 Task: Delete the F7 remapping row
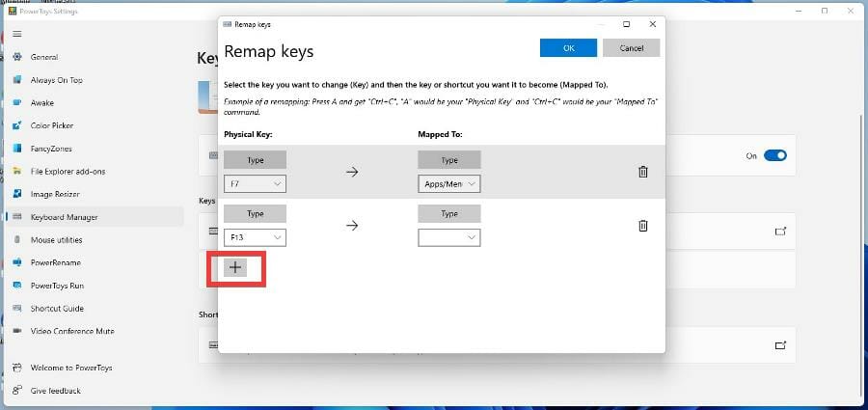[x=642, y=172]
